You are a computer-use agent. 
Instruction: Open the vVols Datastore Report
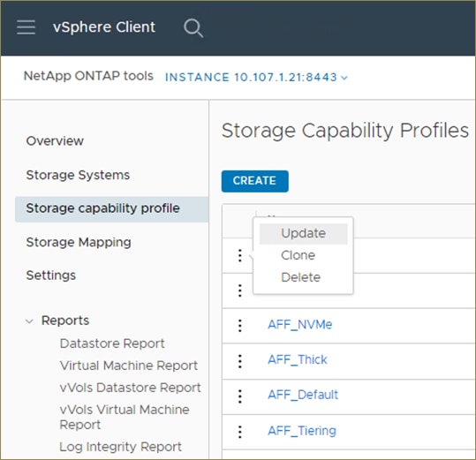130,388
